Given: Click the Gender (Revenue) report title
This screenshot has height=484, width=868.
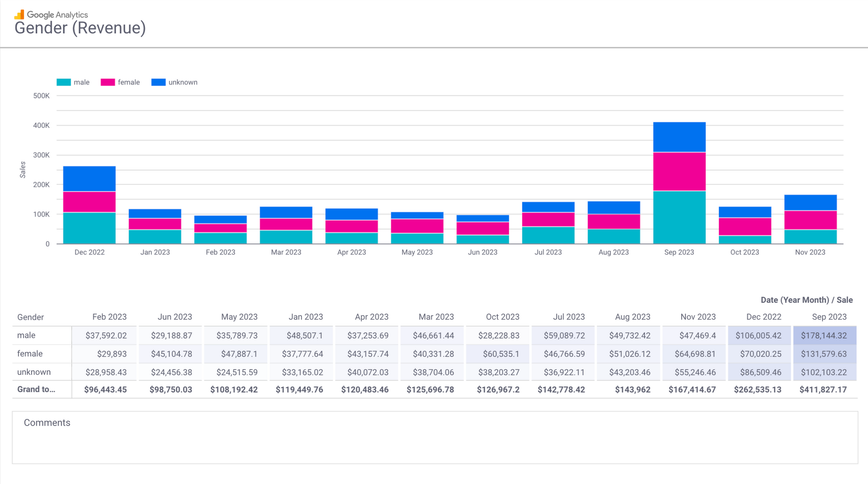Looking at the screenshot, I should pos(80,28).
